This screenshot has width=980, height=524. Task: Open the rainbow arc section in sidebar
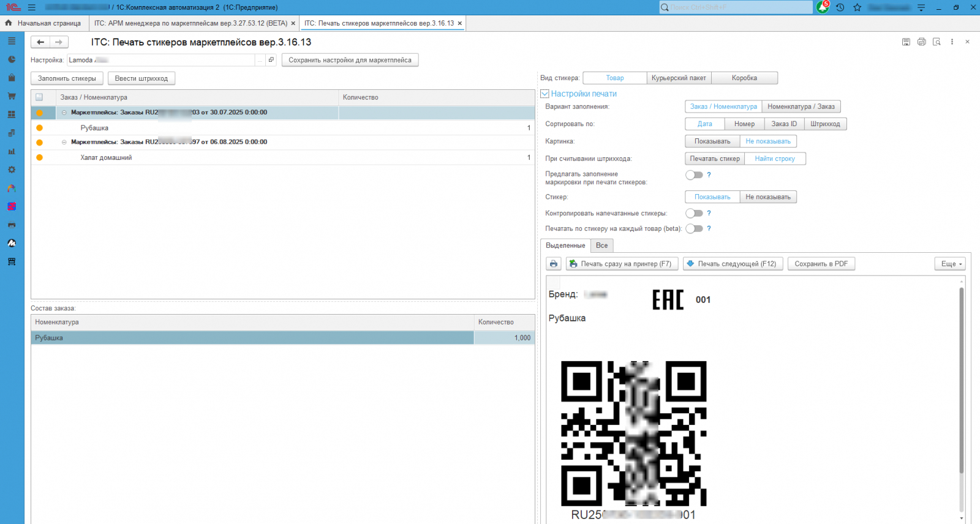pos(12,188)
